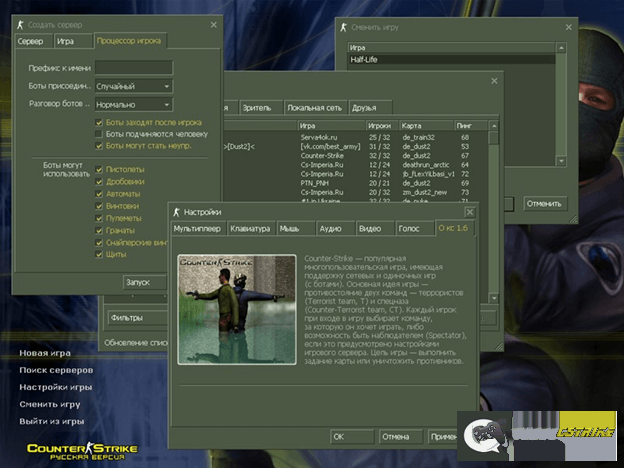Open the Разговор ботов Нормально dropdown

pos(134,105)
